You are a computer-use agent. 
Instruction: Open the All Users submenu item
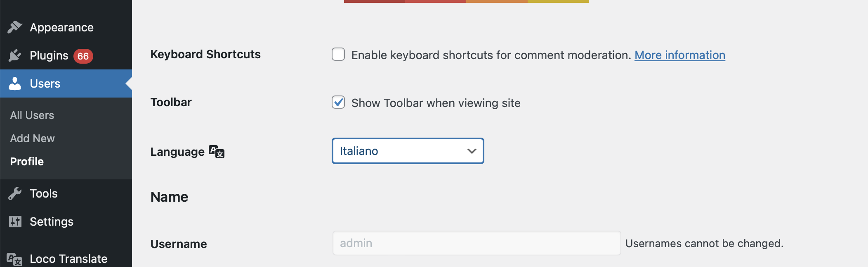(32, 115)
